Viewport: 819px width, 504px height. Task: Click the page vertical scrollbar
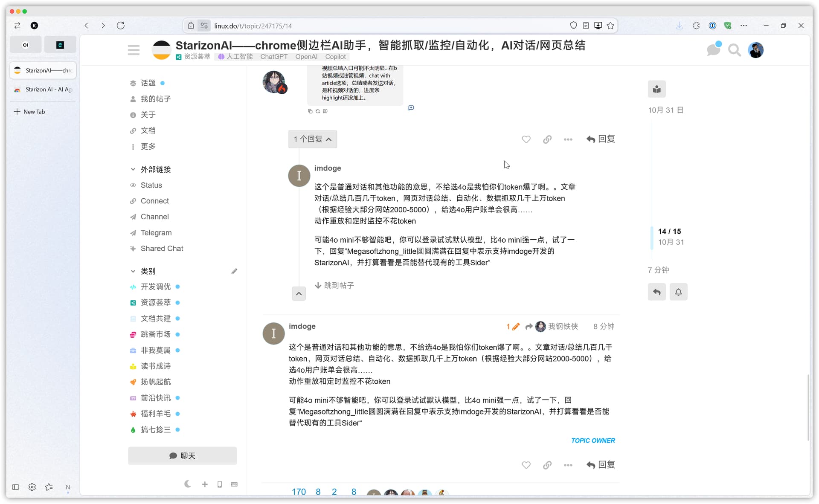tap(808, 408)
